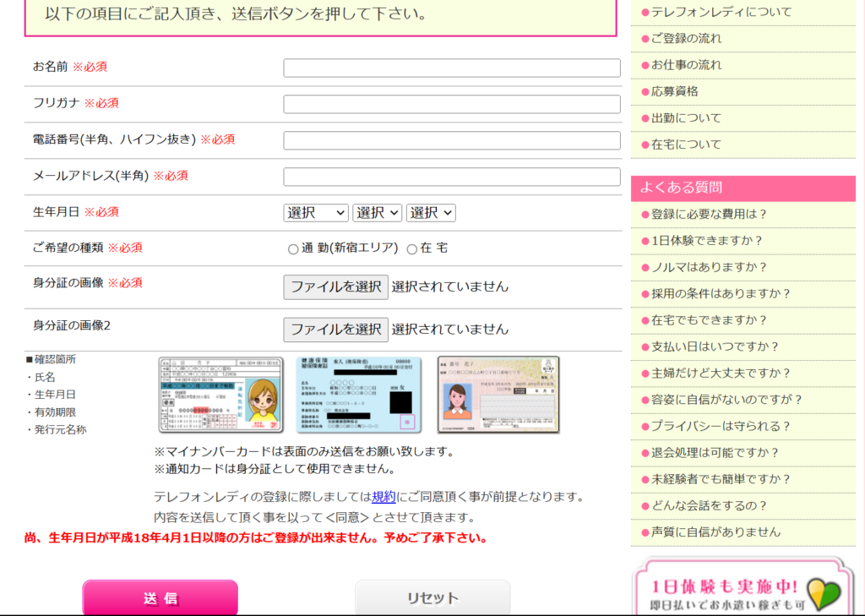Screen dimensions: 865x616
Task: Open テレフォンレディについて sidebar menu item
Action: pyautogui.click(x=721, y=12)
